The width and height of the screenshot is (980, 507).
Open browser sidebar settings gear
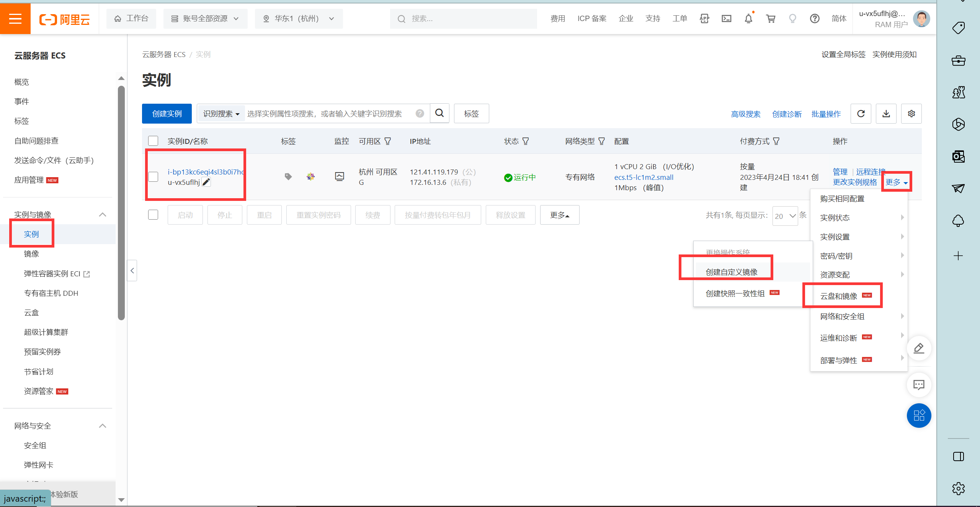click(958, 489)
